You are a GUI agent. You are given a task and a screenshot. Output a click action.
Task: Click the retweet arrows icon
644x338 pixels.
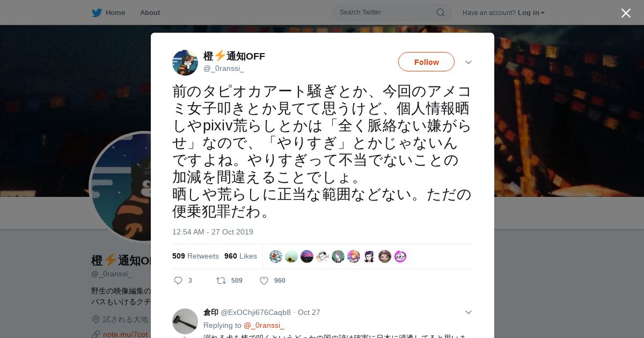[x=221, y=281]
